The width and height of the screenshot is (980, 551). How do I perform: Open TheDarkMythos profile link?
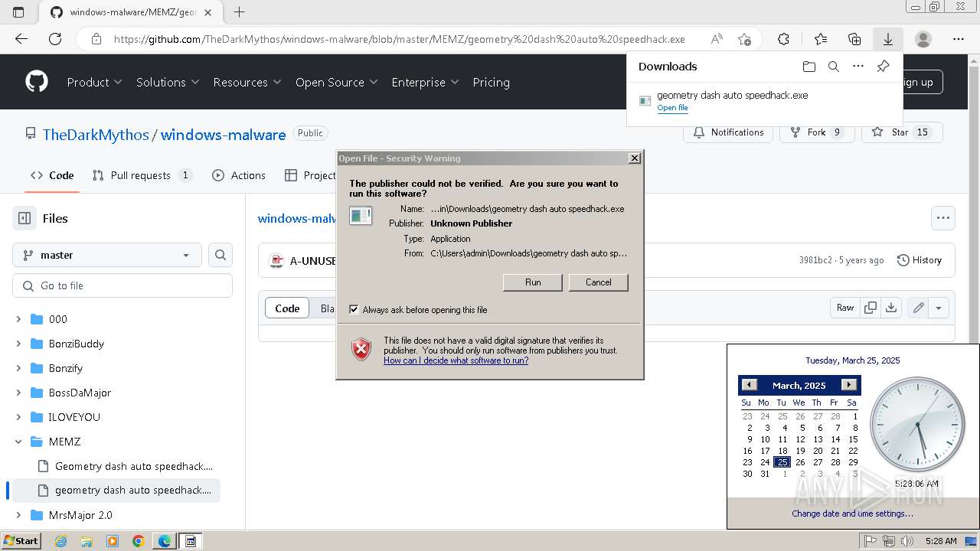[96, 135]
